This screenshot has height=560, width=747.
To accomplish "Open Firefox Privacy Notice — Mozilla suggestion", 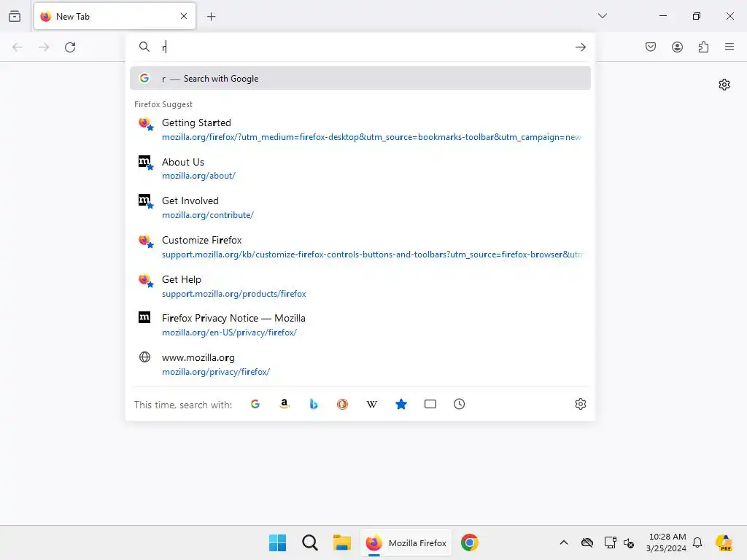I will 360,324.
